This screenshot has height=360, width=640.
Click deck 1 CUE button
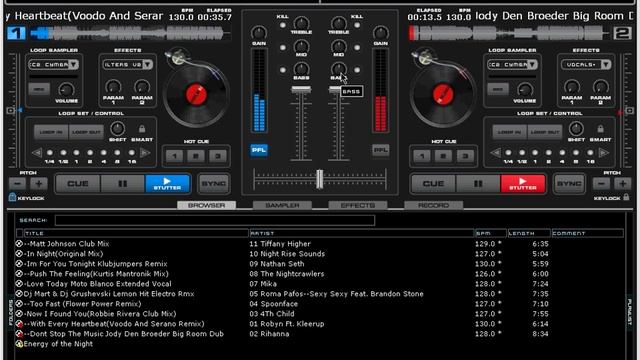(x=78, y=184)
